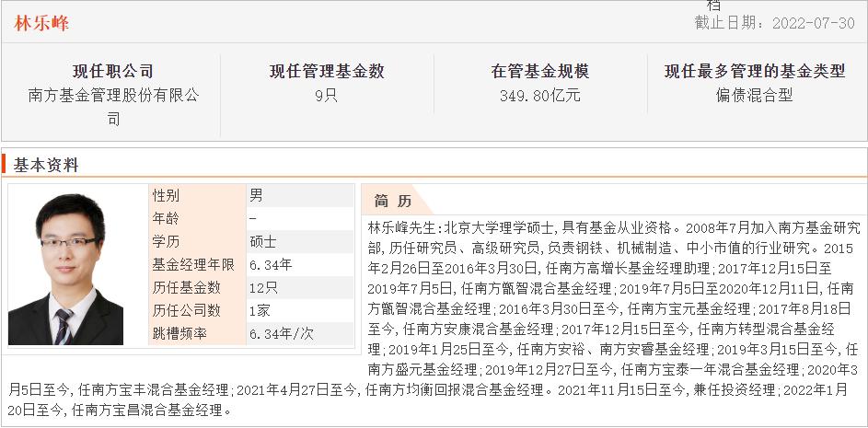
Task: Click the 性别 row label
Action: (x=166, y=195)
